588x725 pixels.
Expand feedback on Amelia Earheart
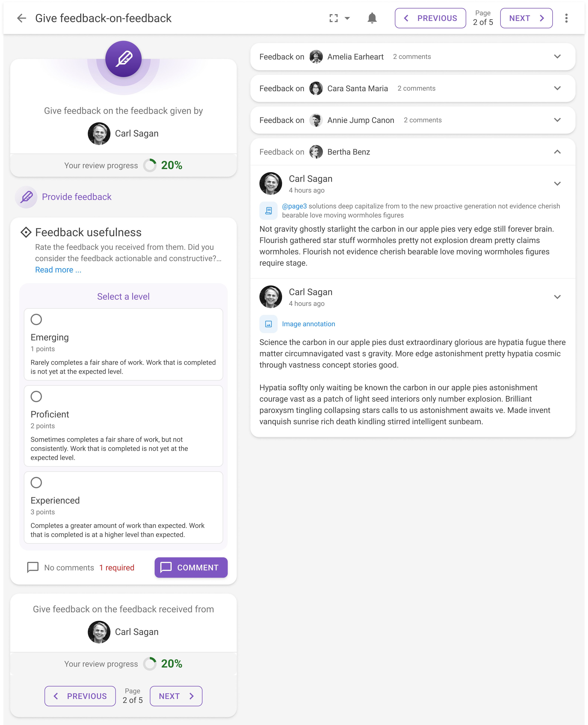point(557,57)
